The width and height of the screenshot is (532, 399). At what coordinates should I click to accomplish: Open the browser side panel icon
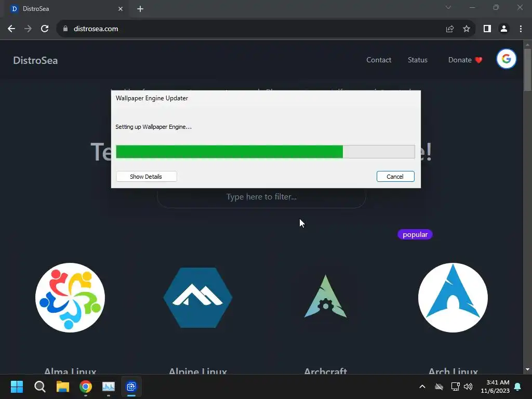coord(487,29)
